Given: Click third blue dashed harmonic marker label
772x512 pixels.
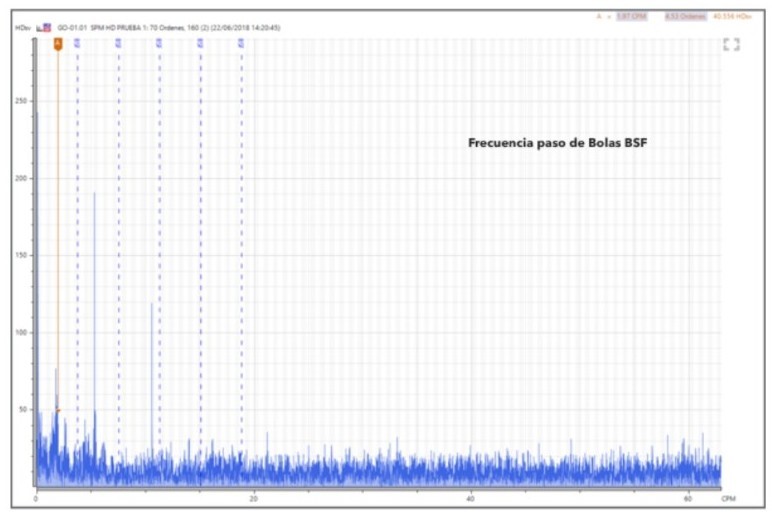Looking at the screenshot, I should click(x=159, y=43).
